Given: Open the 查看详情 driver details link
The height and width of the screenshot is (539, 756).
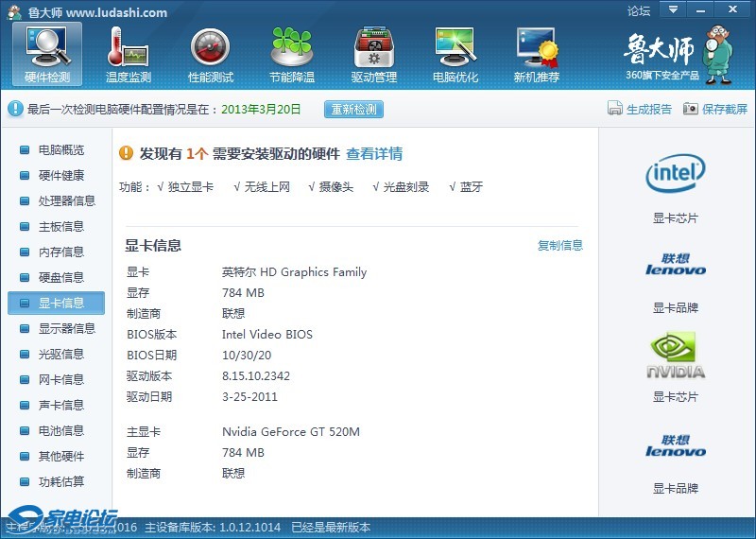Looking at the screenshot, I should pyautogui.click(x=374, y=154).
